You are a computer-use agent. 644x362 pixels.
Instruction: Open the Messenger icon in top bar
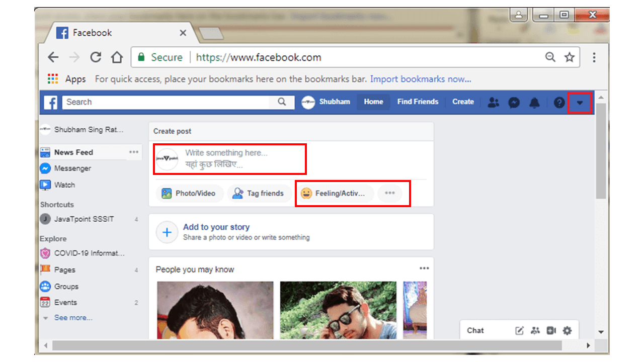514,103
